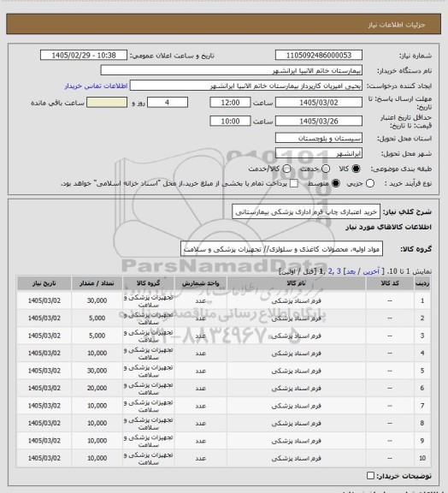The height and width of the screenshot is (493, 448).
Task: Select the خدمت radio button
Action: (x=326, y=169)
